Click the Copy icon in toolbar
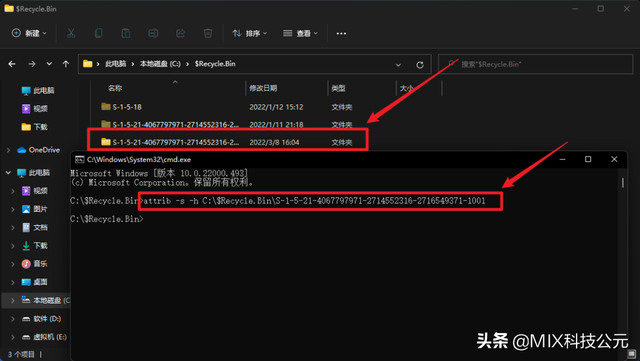 [x=98, y=33]
